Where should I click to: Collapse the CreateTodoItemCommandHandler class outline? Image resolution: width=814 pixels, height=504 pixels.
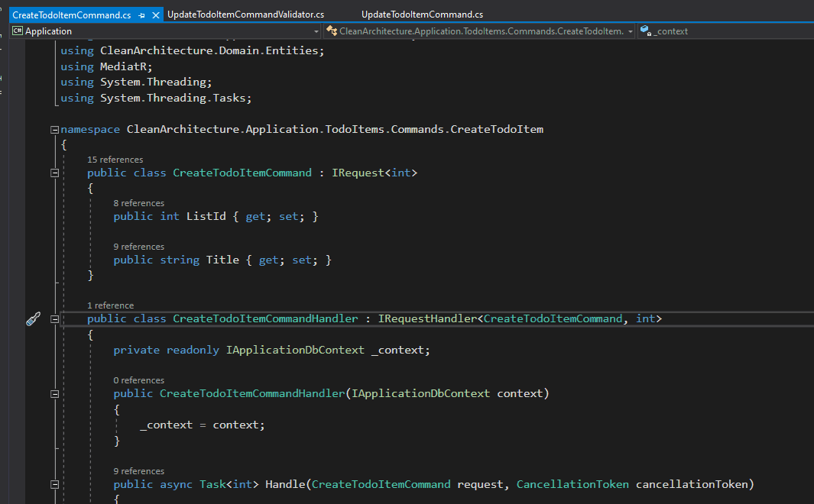pyautogui.click(x=54, y=319)
